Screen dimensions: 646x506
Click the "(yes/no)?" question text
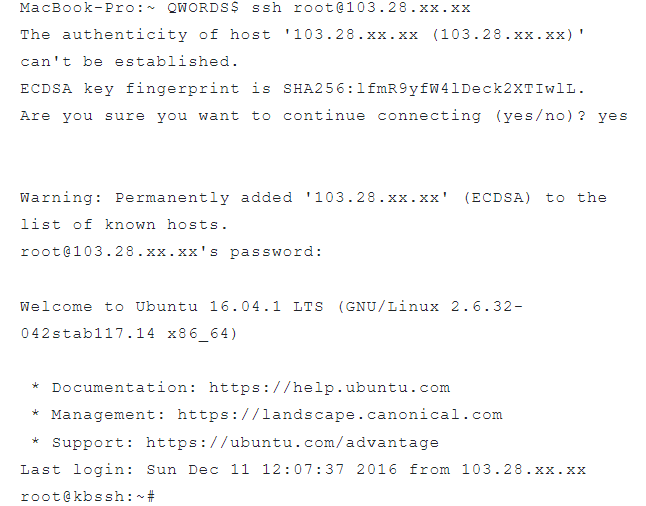(x=540, y=116)
